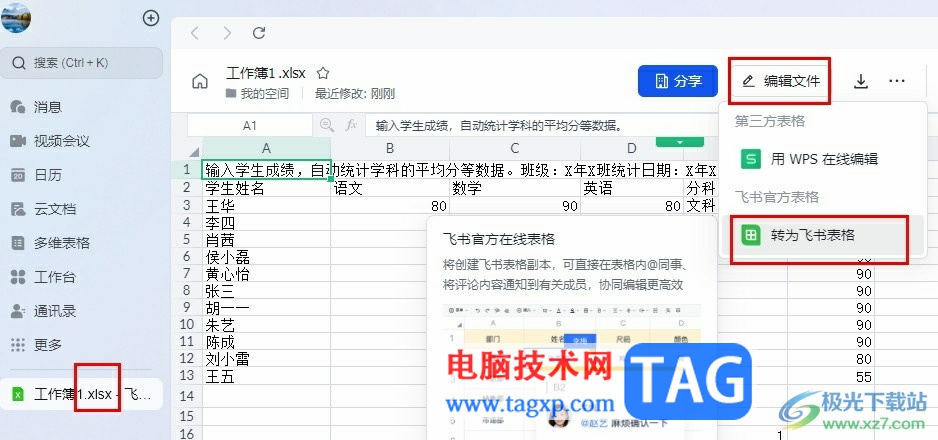Choose 转为飞书表格
938x440 pixels.
pos(823,235)
